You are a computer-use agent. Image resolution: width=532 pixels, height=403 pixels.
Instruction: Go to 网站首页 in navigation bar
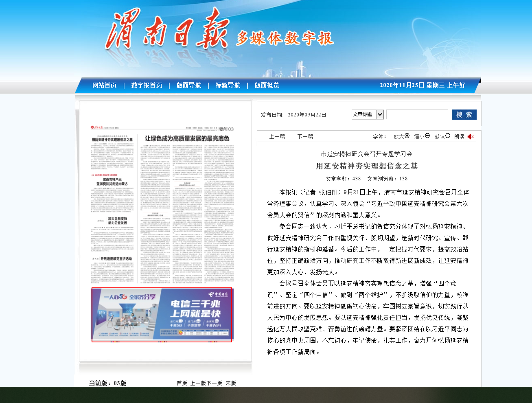click(105, 85)
